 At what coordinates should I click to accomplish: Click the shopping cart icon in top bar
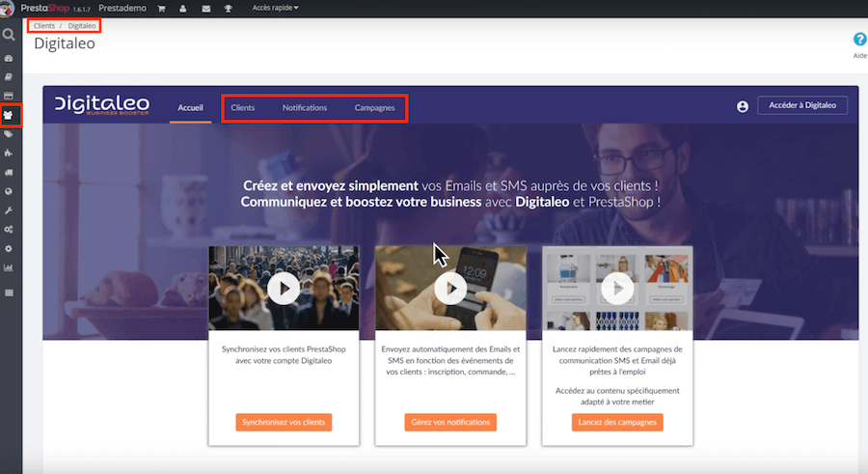(x=161, y=8)
